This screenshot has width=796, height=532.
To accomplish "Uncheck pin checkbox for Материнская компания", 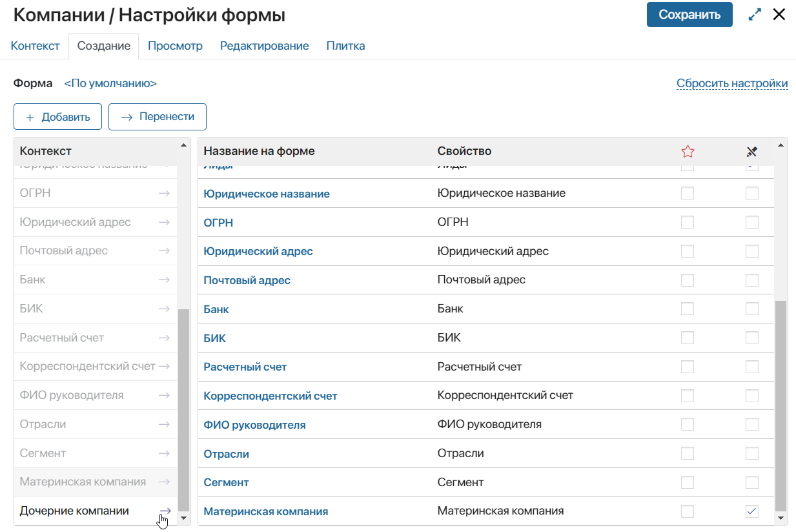I will (752, 511).
